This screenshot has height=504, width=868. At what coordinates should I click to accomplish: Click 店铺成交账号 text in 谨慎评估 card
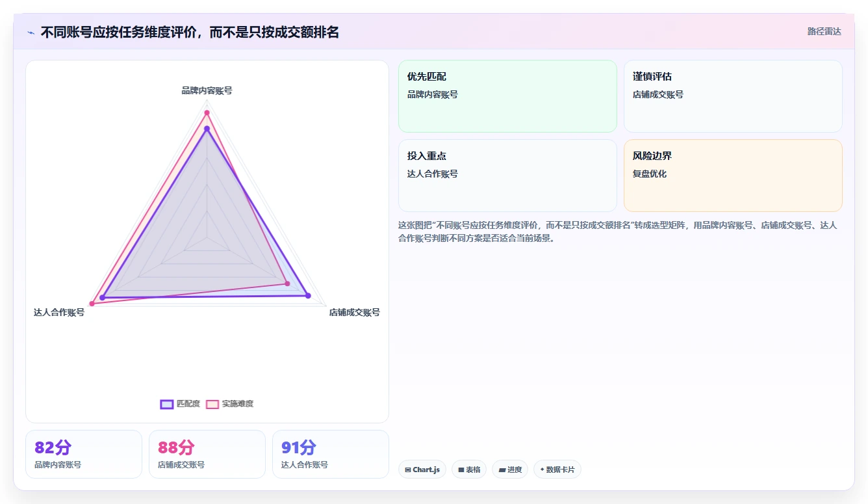[658, 94]
